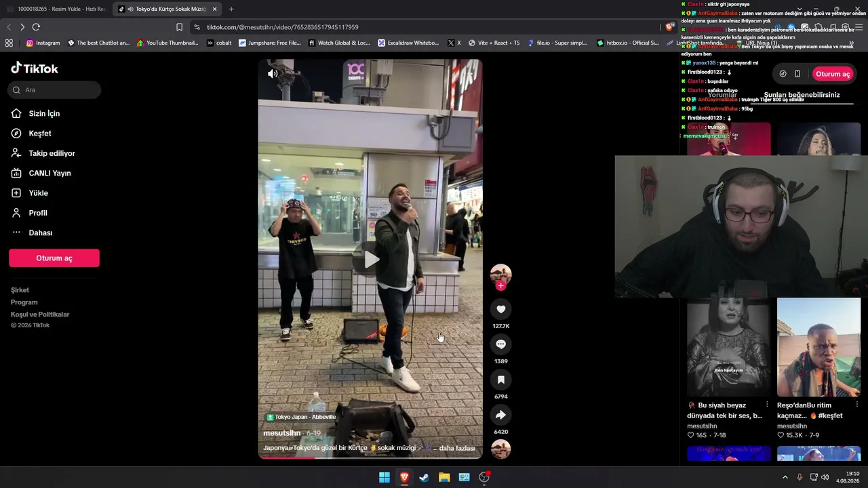The image size is (868, 488).
Task: Open the Excalidraw Whiteboard bookmark
Action: 409,43
